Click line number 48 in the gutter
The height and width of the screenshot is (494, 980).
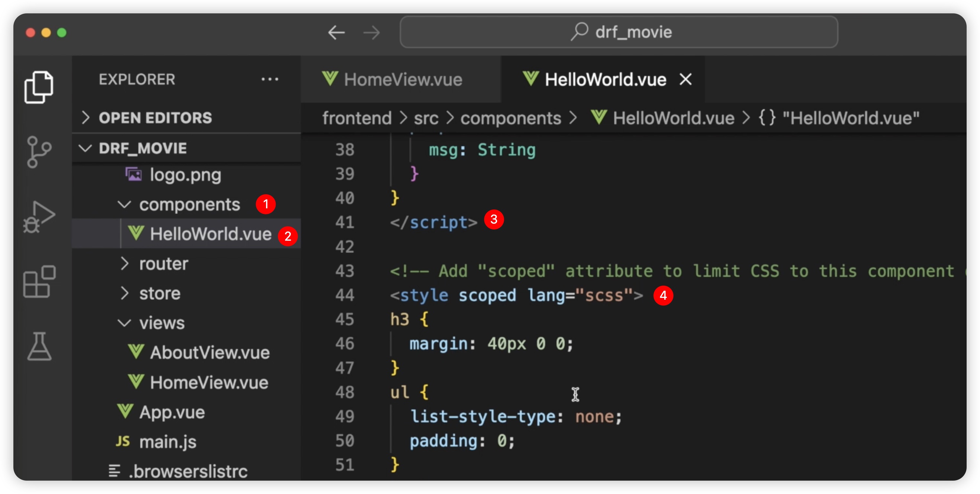[x=345, y=392]
